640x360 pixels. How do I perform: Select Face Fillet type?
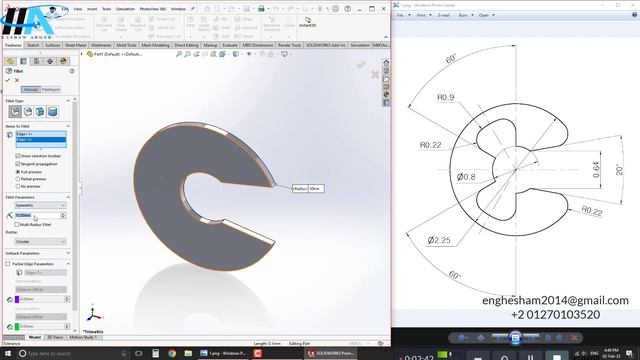coord(40,111)
